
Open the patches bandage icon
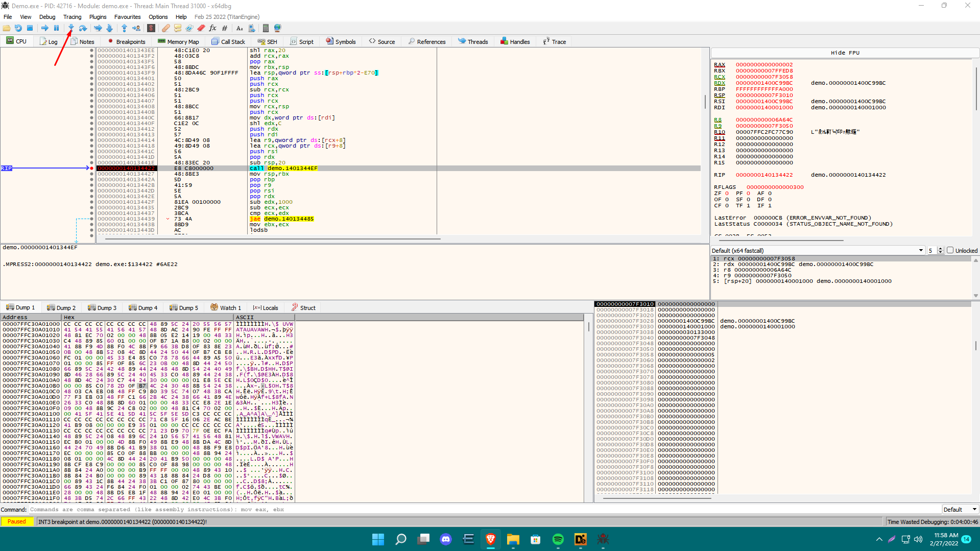166,28
